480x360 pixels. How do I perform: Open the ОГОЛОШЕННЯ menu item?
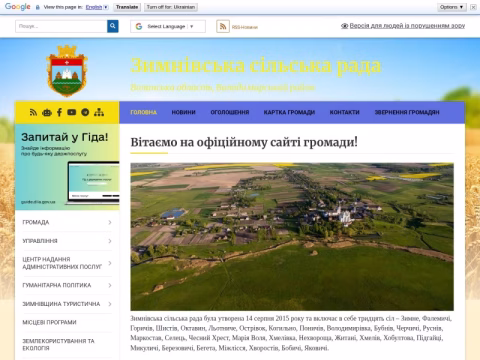point(230,112)
